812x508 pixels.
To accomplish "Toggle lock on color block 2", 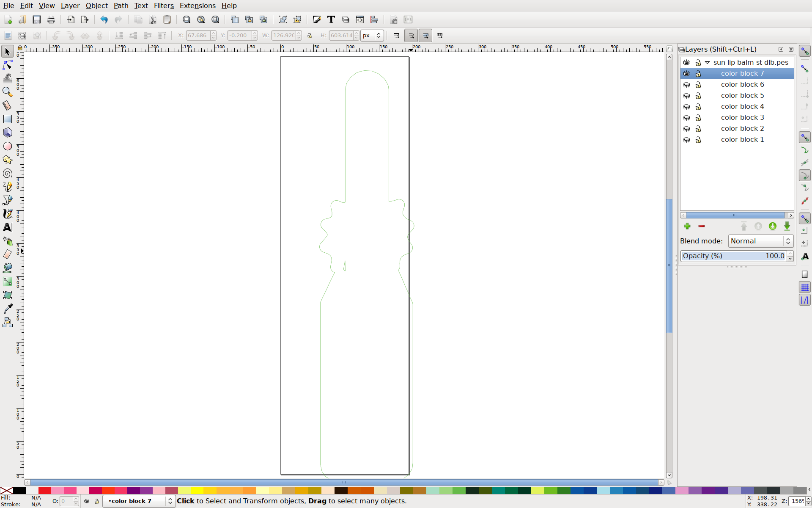I will (698, 129).
